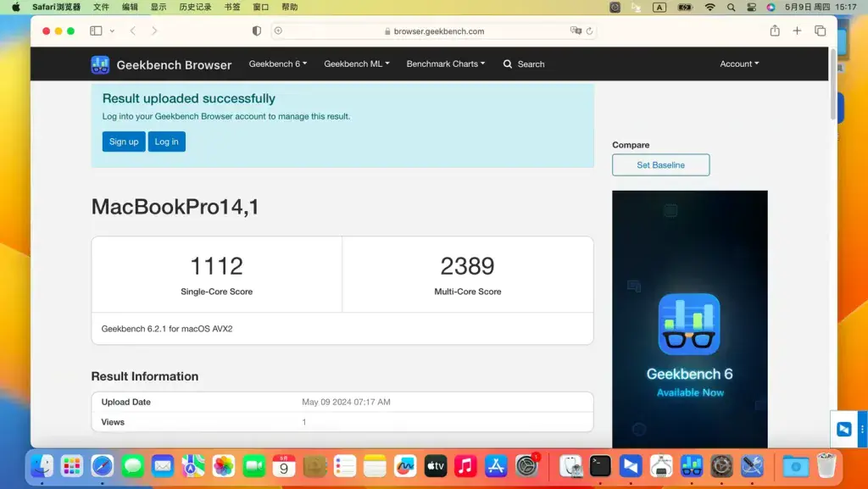This screenshot has height=489, width=868.
Task: Open the 文件 menu in menu bar
Action: 101,7
